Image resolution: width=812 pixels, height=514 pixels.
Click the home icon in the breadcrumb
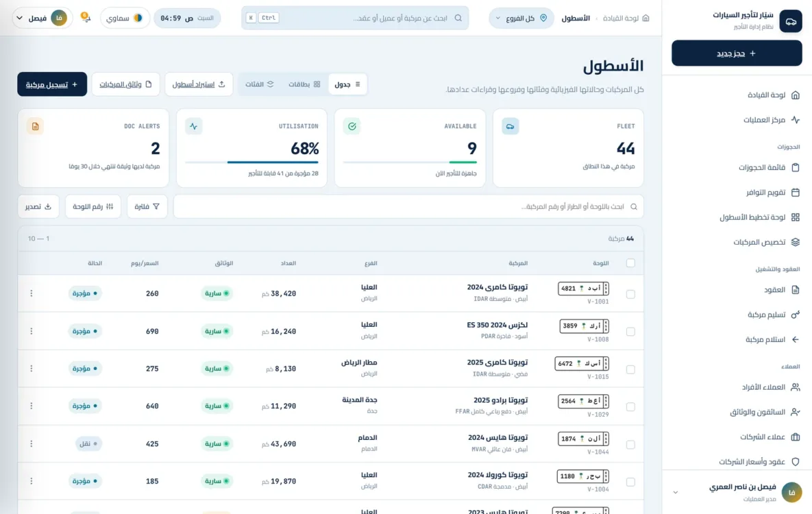pyautogui.click(x=645, y=18)
